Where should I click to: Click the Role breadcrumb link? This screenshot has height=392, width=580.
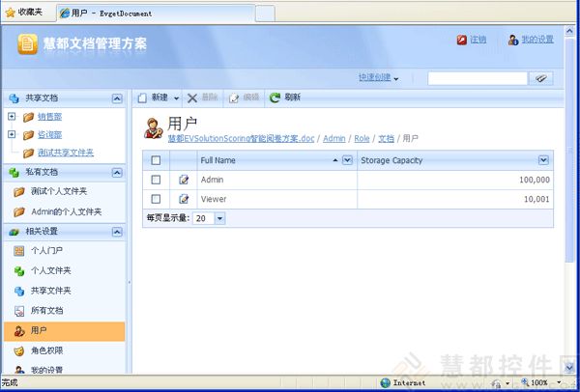pyautogui.click(x=362, y=139)
